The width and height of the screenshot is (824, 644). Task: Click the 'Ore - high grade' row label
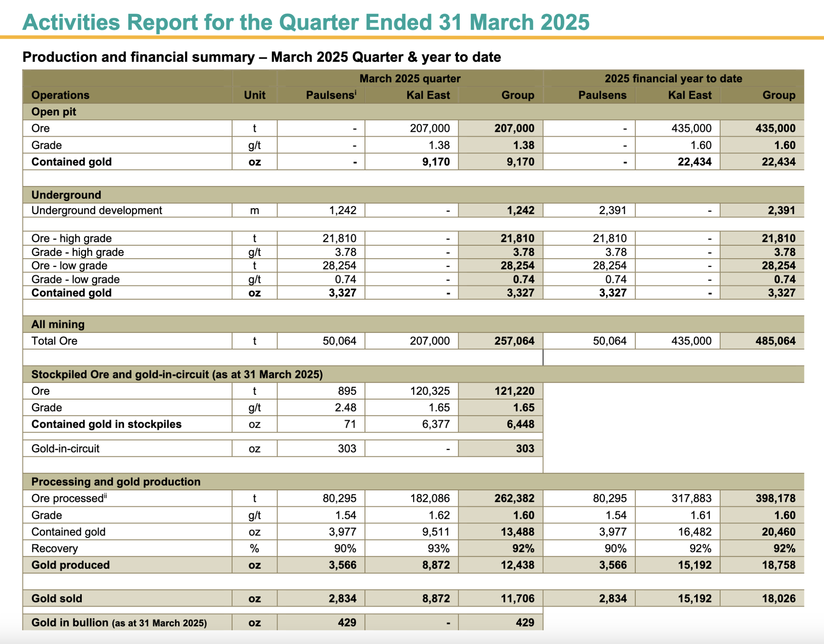(x=71, y=238)
